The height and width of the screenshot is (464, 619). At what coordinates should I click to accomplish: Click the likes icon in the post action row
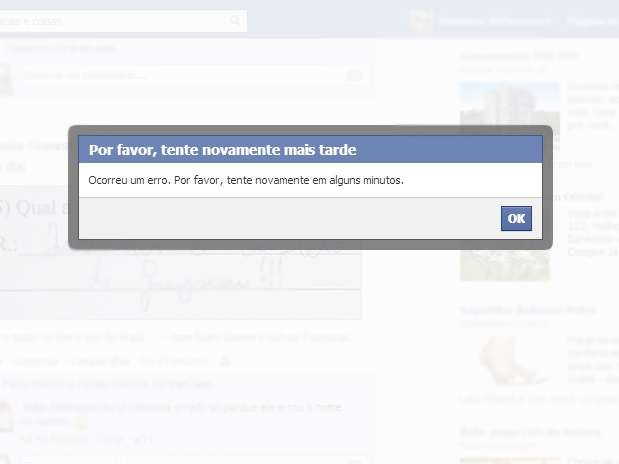pyautogui.click(x=225, y=361)
